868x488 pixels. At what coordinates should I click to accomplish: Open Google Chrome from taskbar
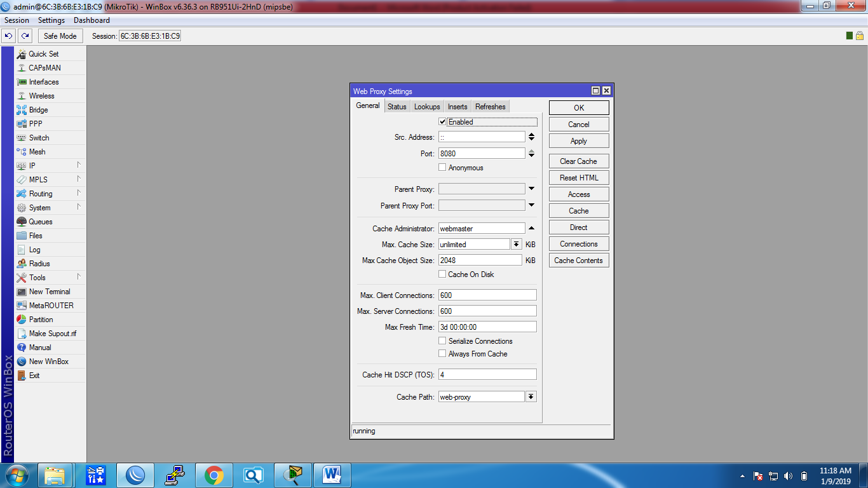tap(214, 475)
